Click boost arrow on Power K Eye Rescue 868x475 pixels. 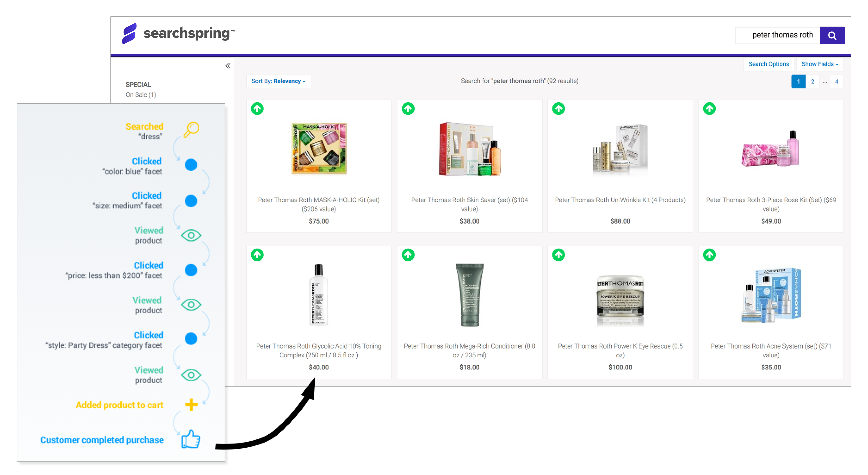coord(558,255)
